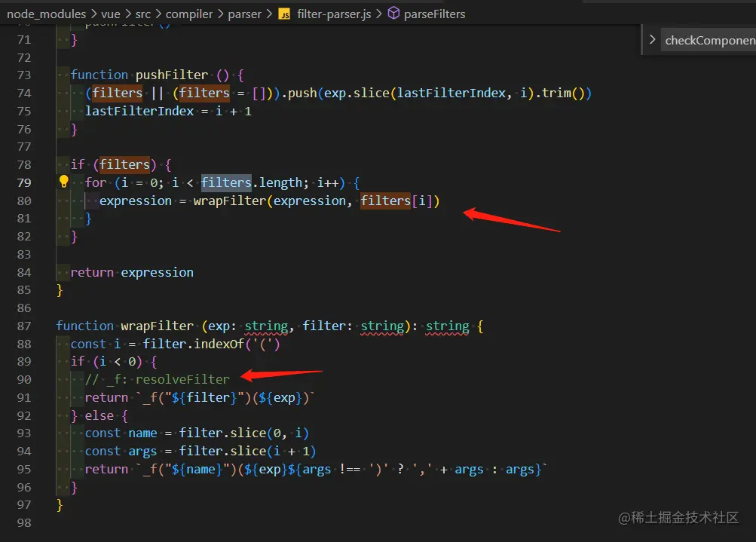Click the lightbulb code action icon
The height and width of the screenshot is (542, 756).
[x=63, y=182]
